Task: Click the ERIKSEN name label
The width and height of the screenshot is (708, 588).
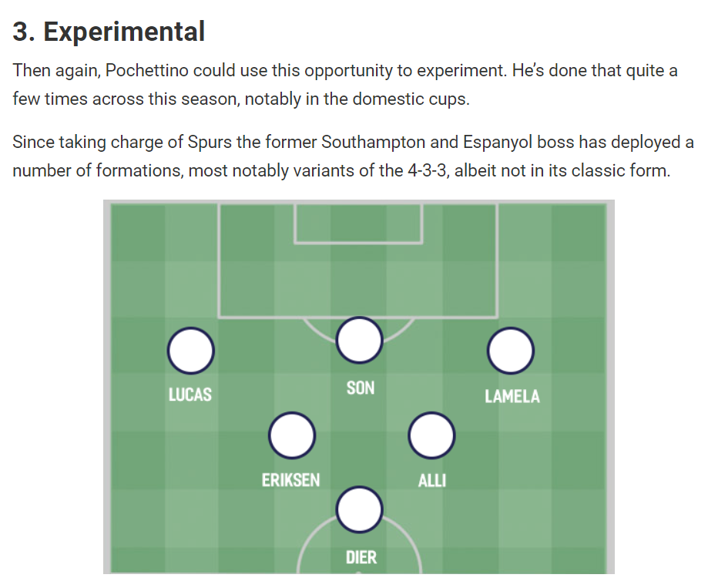Action: [x=290, y=480]
